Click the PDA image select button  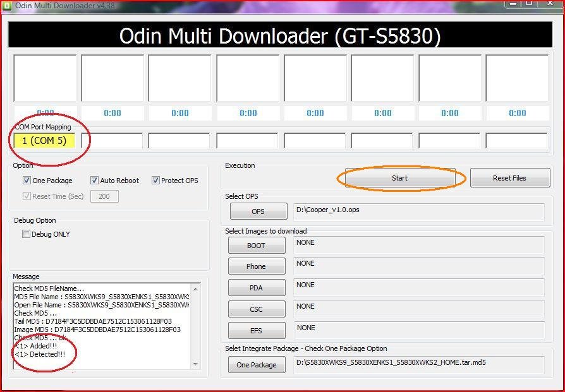click(x=256, y=288)
